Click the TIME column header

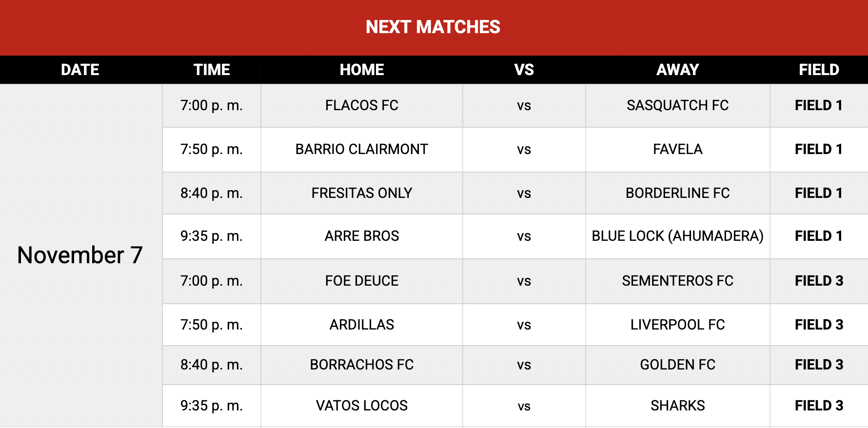[212, 70]
